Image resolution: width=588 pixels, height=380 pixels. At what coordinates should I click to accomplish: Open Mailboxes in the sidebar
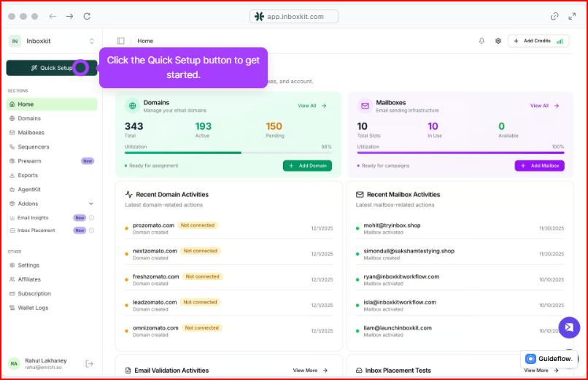(x=52, y=133)
